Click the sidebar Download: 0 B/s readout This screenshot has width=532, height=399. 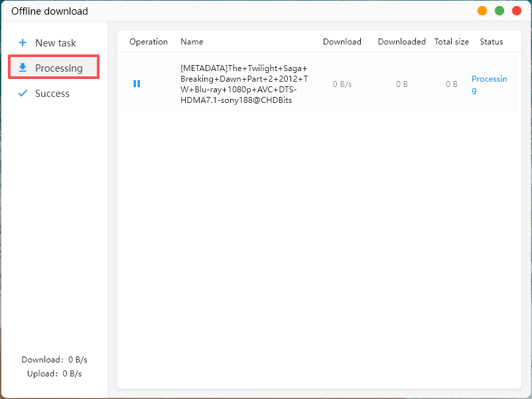[54, 360]
